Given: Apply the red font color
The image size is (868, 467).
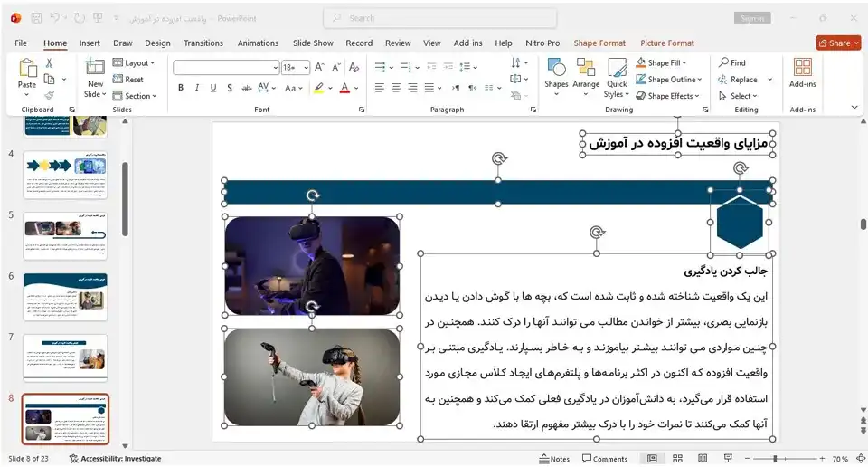Looking at the screenshot, I should pyautogui.click(x=344, y=88).
